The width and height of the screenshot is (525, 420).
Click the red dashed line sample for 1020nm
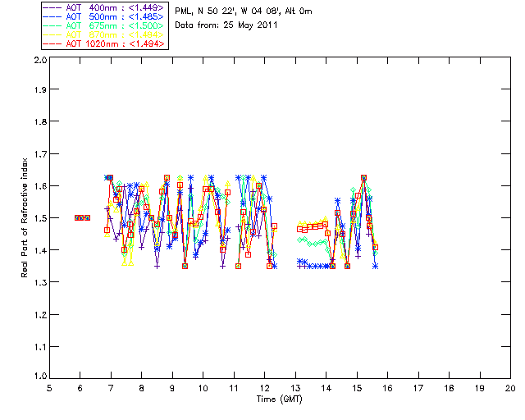[52, 43]
